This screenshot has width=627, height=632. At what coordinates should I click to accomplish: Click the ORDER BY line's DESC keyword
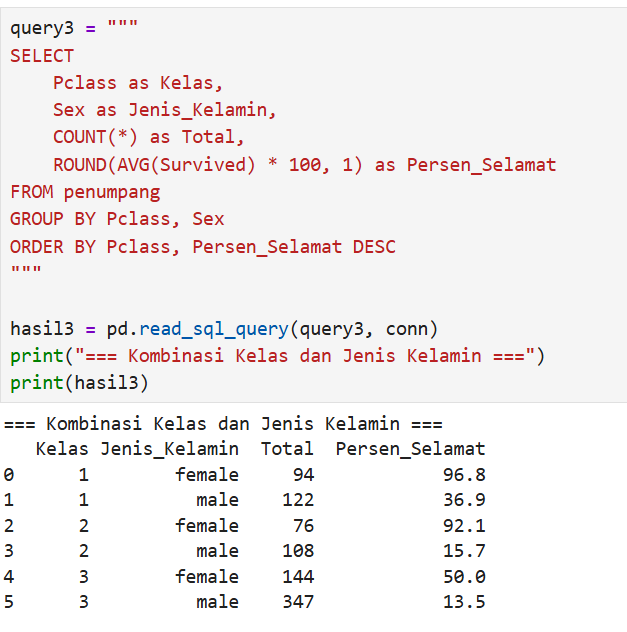coord(374,247)
